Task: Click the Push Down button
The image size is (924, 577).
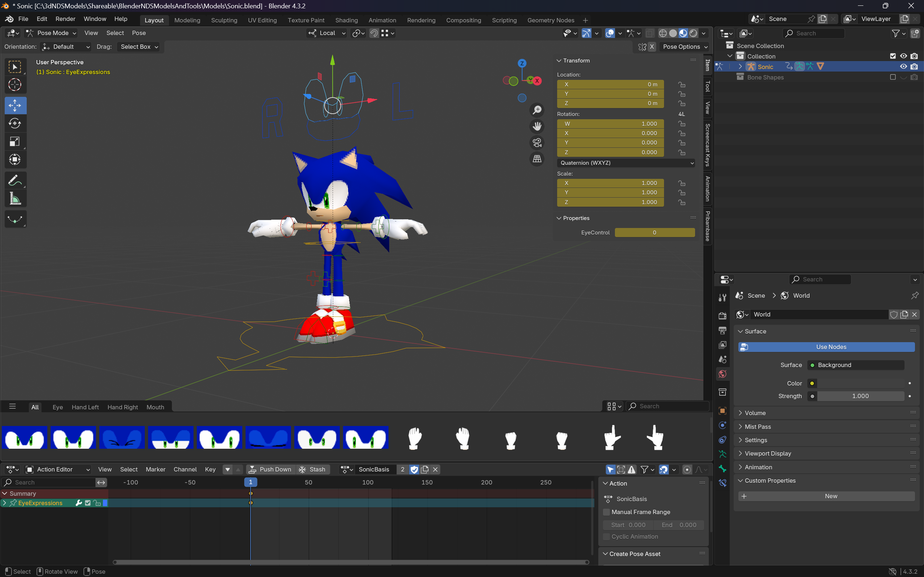Action: click(x=270, y=469)
